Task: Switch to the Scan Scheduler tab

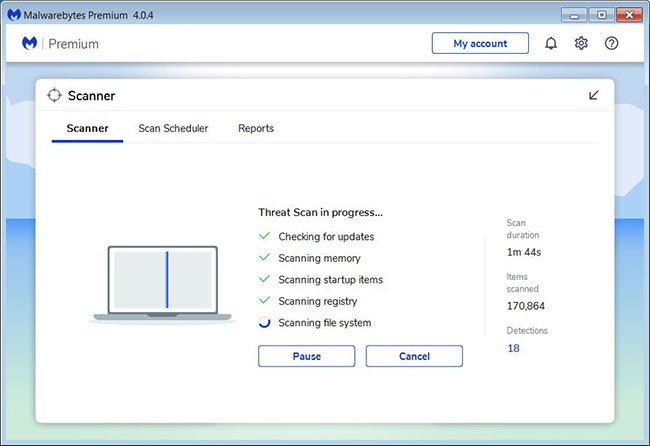Action: [x=173, y=128]
